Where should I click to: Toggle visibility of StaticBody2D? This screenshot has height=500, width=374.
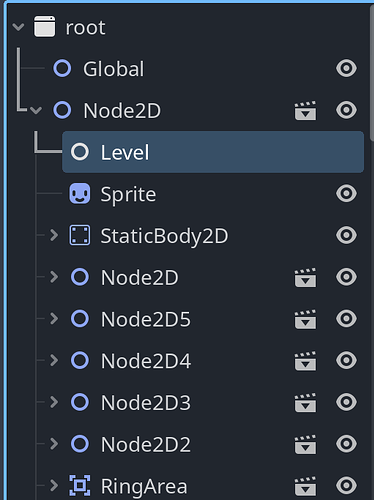pyautogui.click(x=346, y=235)
